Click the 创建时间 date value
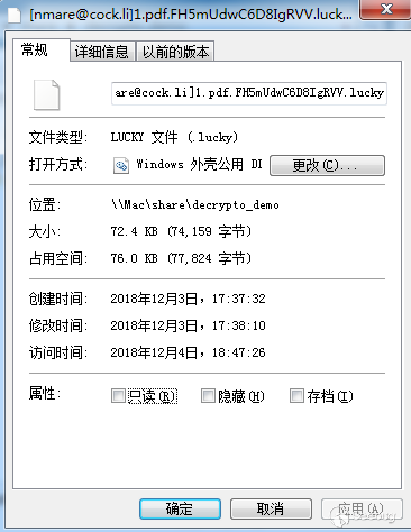The image size is (411, 532). [188, 299]
